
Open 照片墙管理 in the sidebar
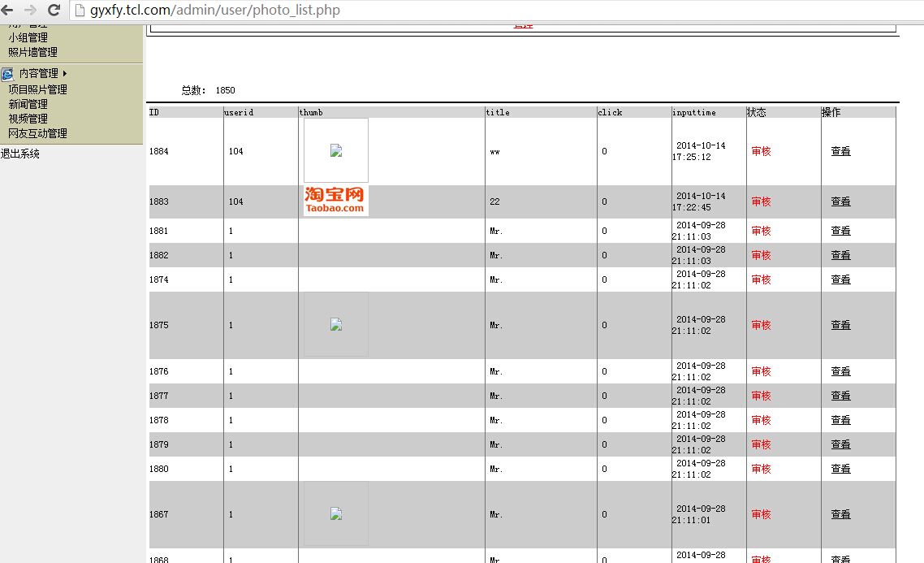[x=33, y=52]
